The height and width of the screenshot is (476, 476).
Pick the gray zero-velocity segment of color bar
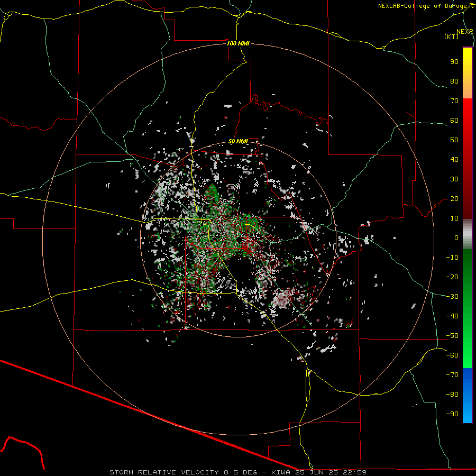[467, 234]
